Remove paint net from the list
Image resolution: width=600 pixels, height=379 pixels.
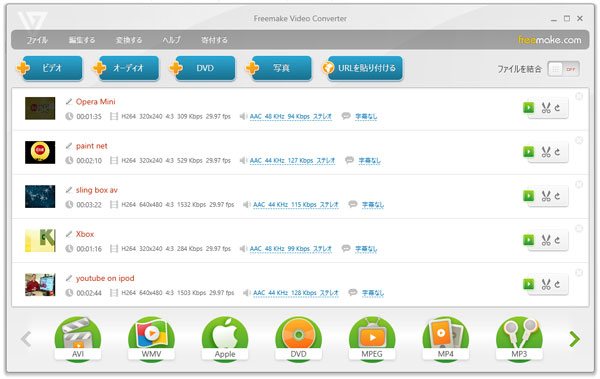[579, 140]
